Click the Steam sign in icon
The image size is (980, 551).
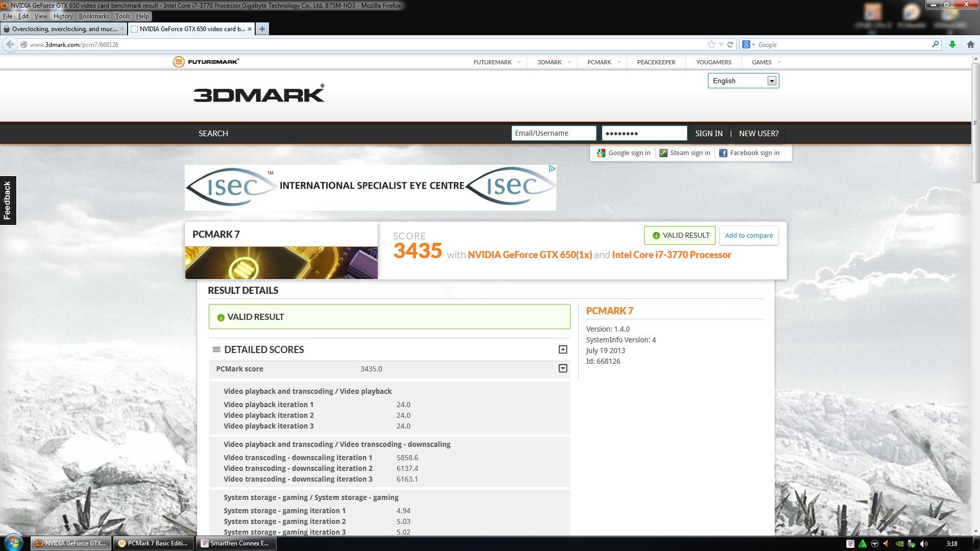663,153
